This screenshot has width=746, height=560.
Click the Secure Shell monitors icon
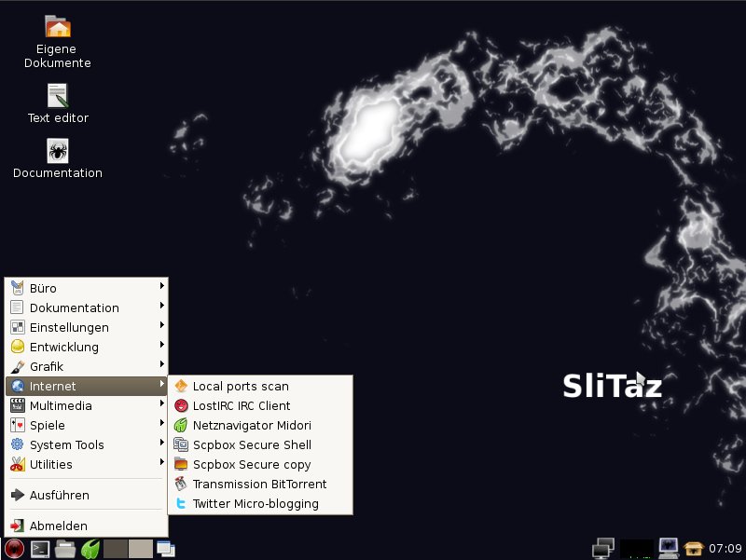click(x=181, y=444)
